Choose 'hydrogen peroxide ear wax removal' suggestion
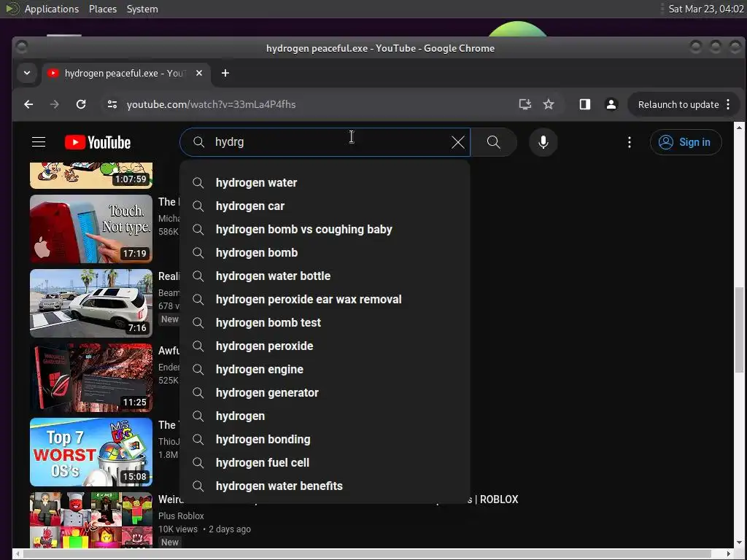The image size is (747, 560). 325,299
